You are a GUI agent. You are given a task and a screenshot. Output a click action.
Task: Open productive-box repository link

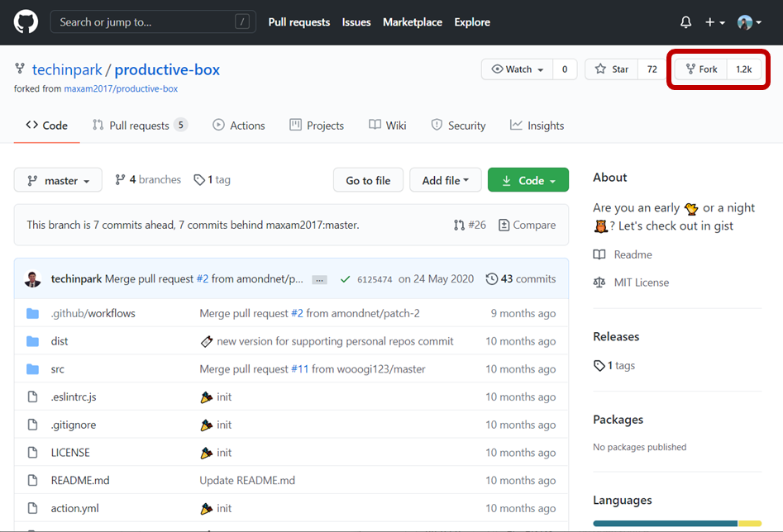pos(167,69)
